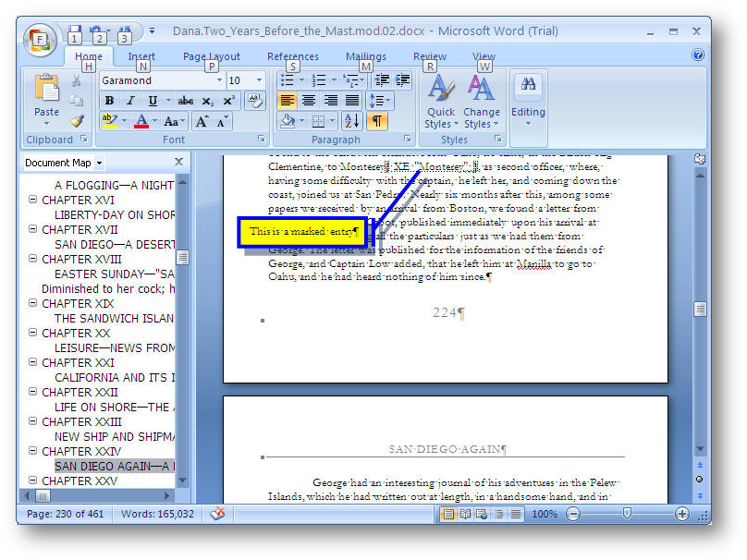Toggle Align Text Left
747x560 pixels.
click(287, 101)
